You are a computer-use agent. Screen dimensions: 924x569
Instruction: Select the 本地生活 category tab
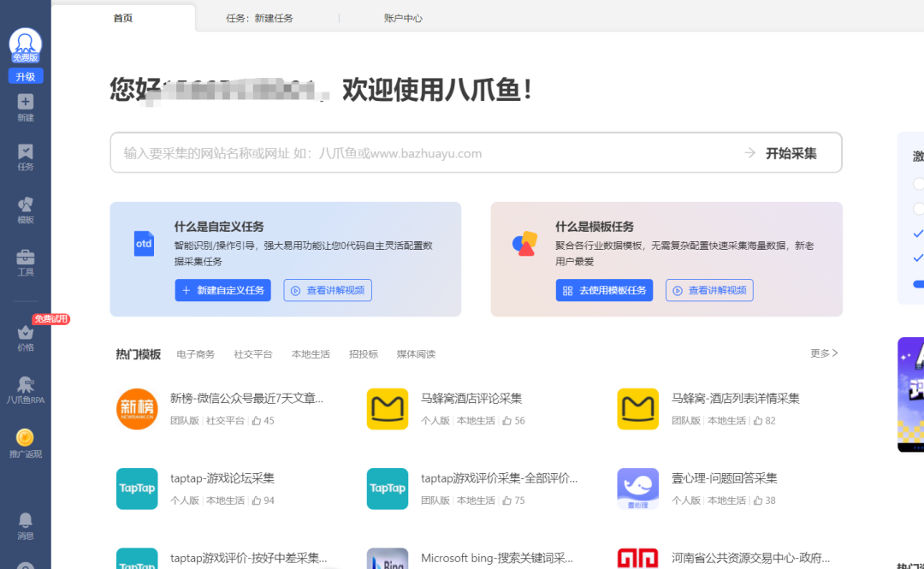(311, 354)
